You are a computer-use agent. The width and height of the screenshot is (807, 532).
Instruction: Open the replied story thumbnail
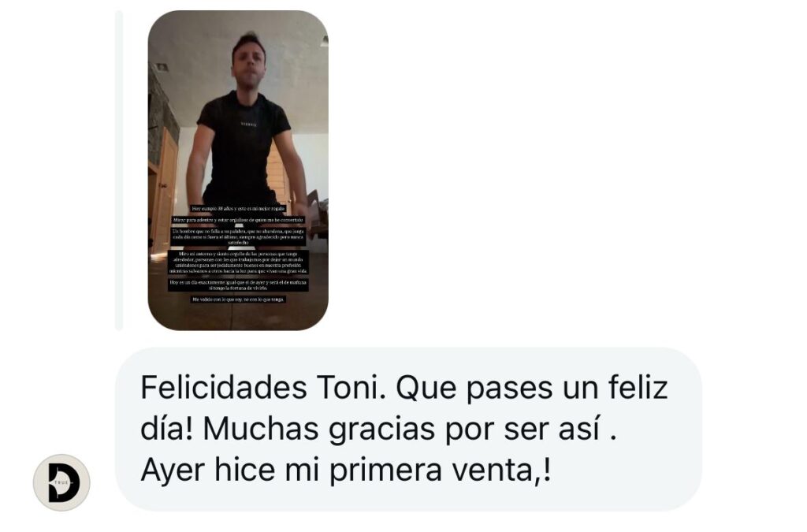click(x=238, y=170)
